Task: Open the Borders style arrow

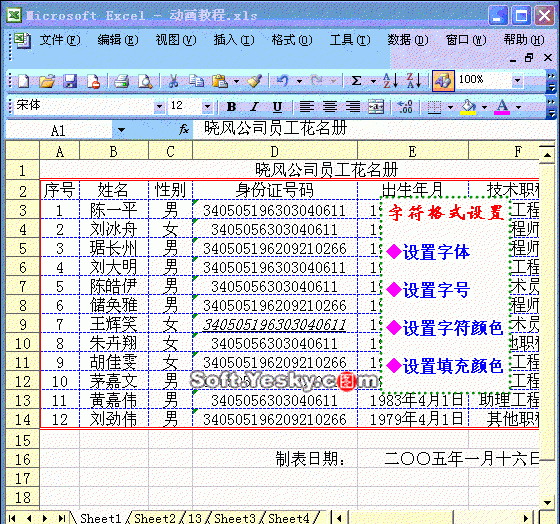Action: [450, 107]
